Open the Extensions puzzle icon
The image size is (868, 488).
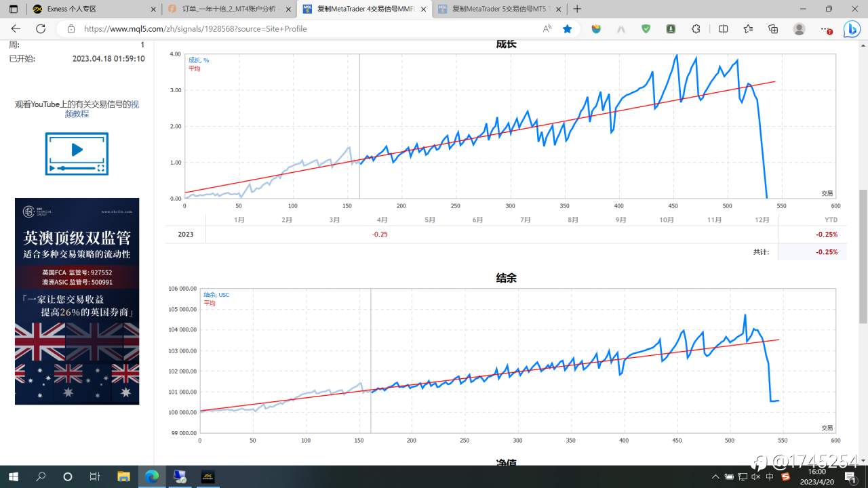pyautogui.click(x=696, y=29)
